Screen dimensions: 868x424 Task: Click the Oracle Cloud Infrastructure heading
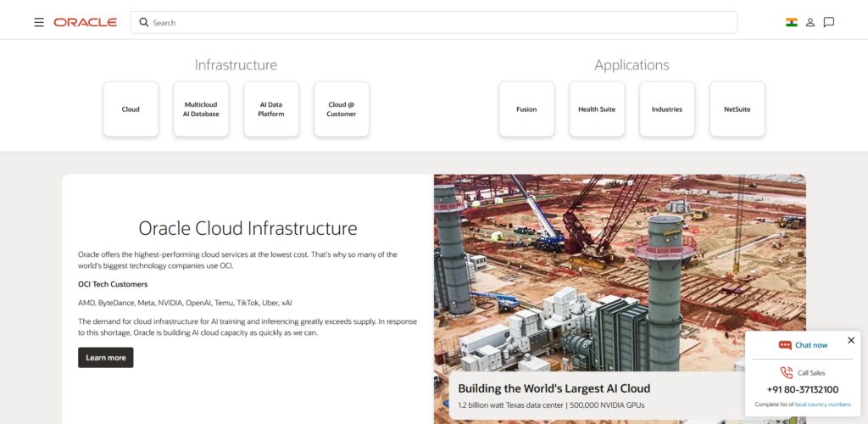click(x=248, y=228)
